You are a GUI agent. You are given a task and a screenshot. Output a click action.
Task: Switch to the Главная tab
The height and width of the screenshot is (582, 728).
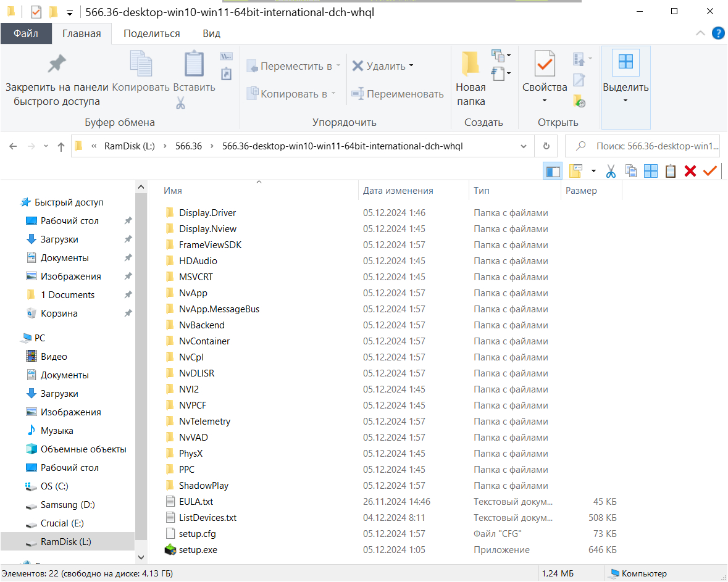82,33
